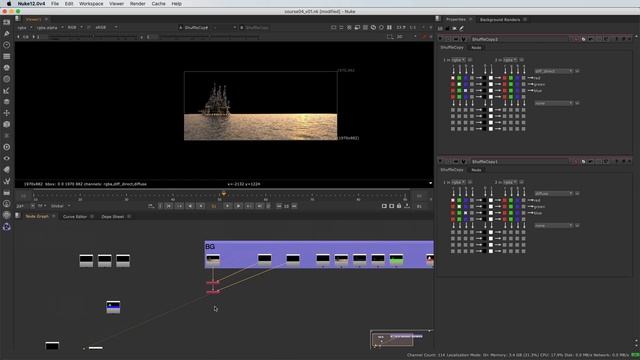Toggle ShuffleCopy2 input 2 green-to-green checkbox
This screenshot has width=640, height=360.
click(511, 84)
